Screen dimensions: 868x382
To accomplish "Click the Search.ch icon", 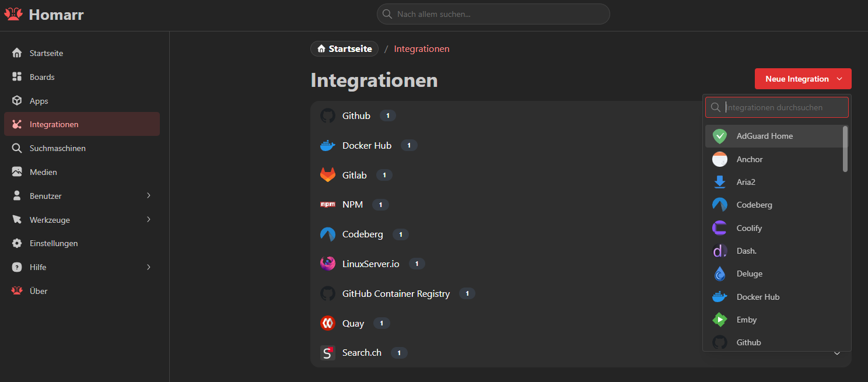I will tap(328, 353).
